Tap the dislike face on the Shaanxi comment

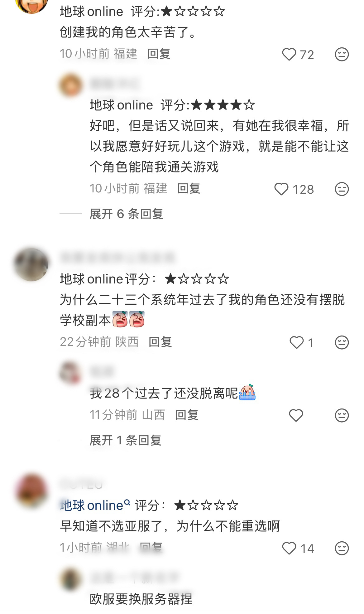click(x=342, y=343)
